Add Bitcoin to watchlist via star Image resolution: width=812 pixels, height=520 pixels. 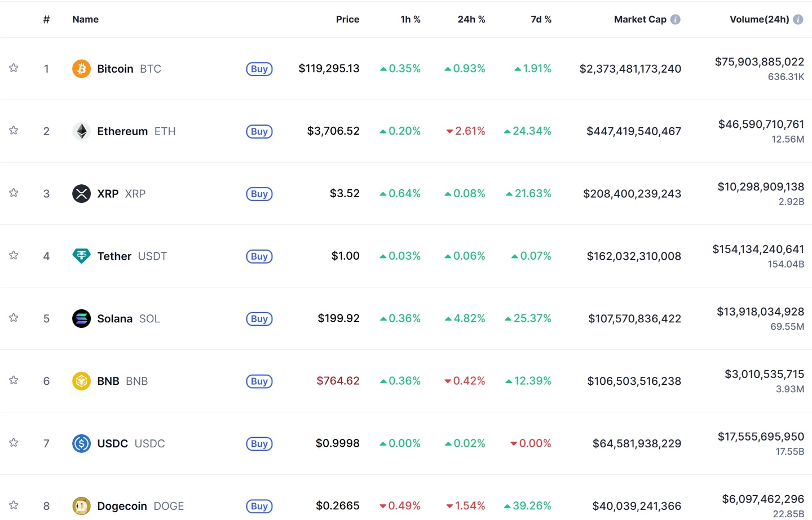(13, 68)
